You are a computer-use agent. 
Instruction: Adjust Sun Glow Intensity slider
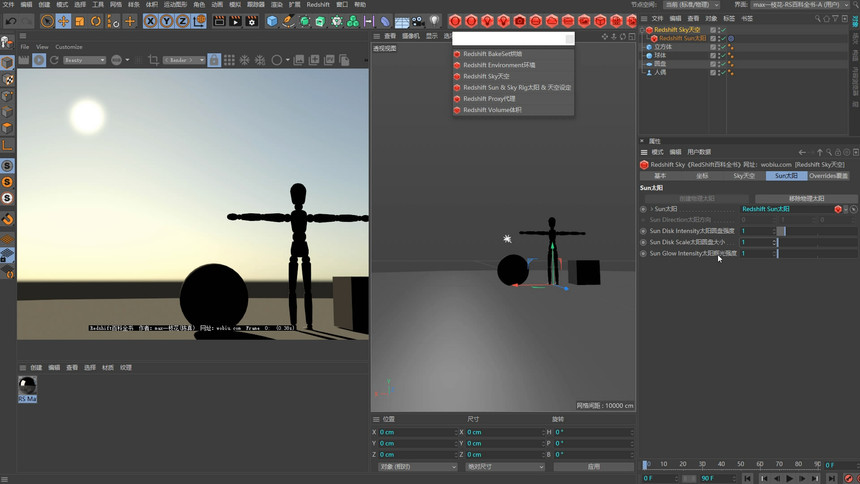pos(818,254)
